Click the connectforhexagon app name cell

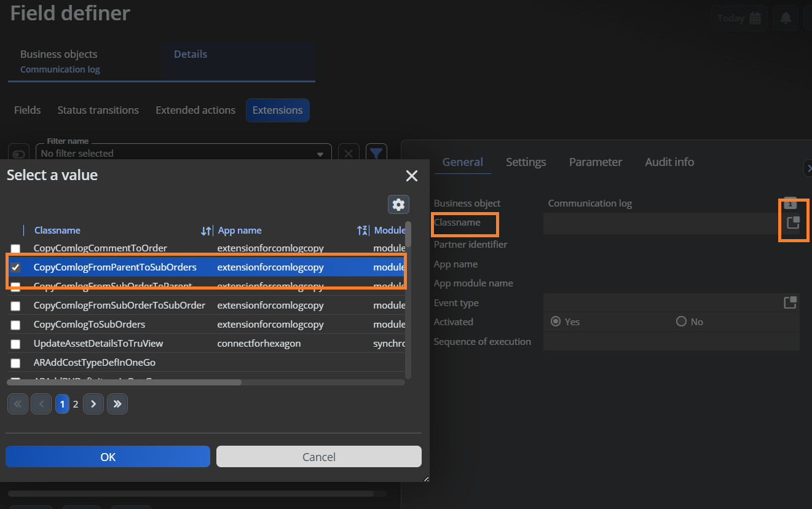coord(259,344)
